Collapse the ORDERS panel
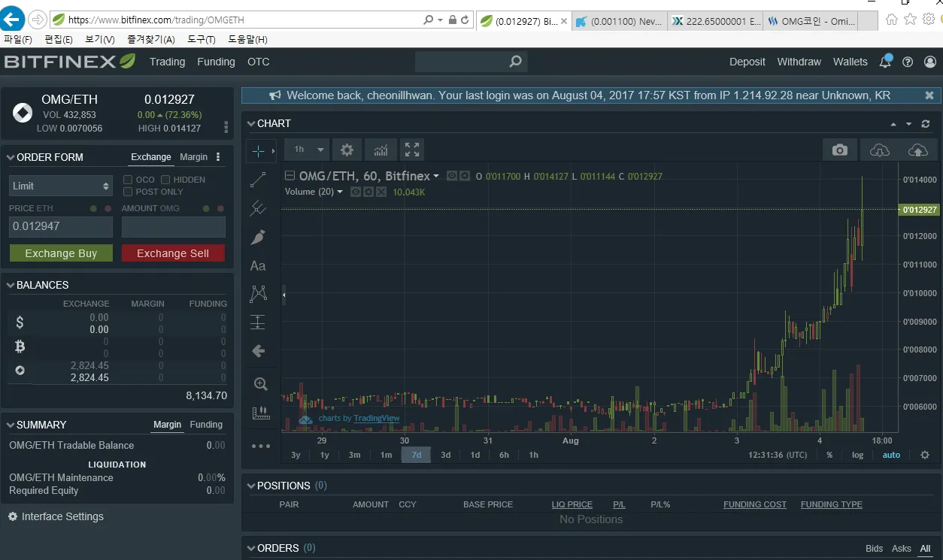The height and width of the screenshot is (560, 943). coord(251,548)
